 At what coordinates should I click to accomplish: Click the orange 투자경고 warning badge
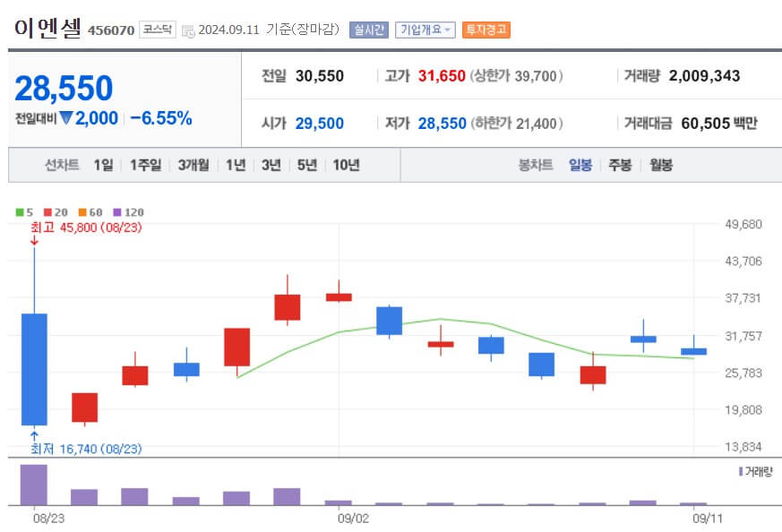tap(488, 29)
